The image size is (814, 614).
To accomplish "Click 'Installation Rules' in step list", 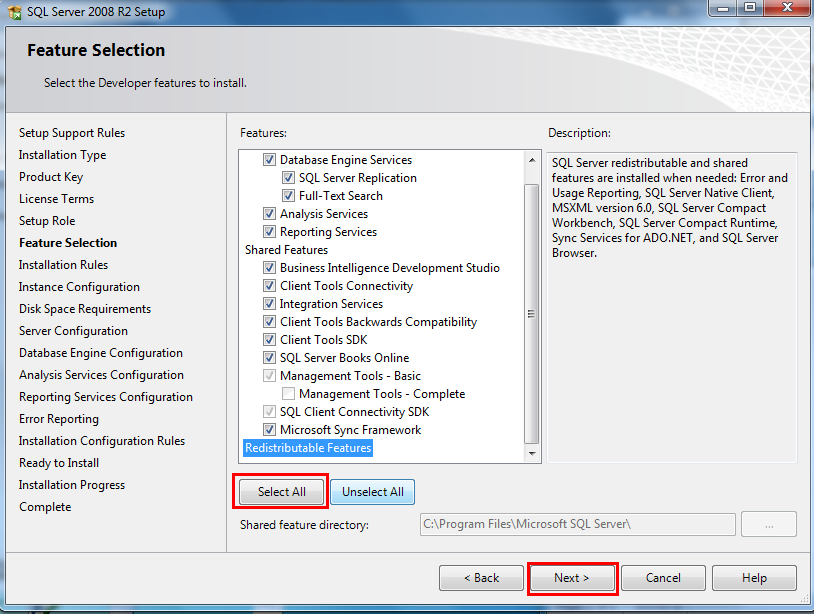I will click(63, 265).
